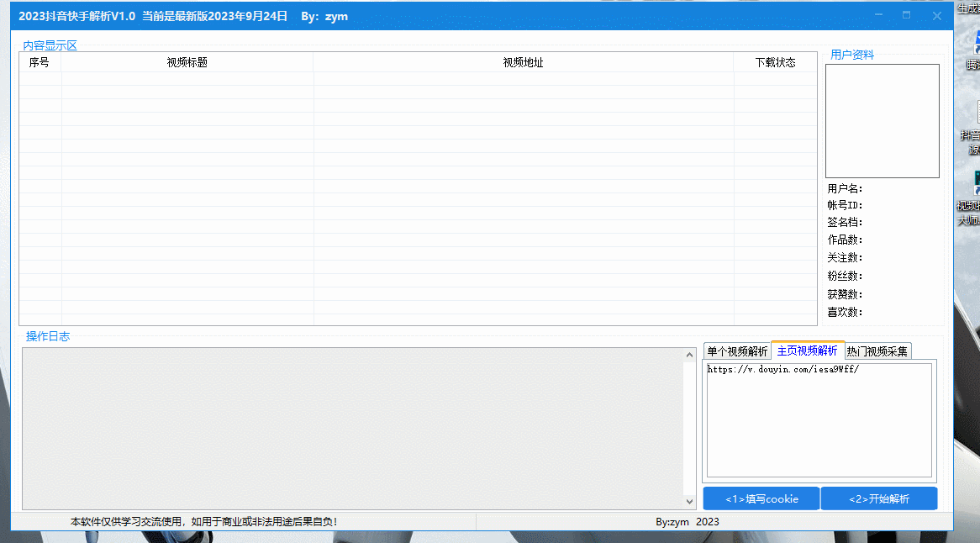Click the 关注数: label
Screen dimensions: 980x543
(x=845, y=257)
